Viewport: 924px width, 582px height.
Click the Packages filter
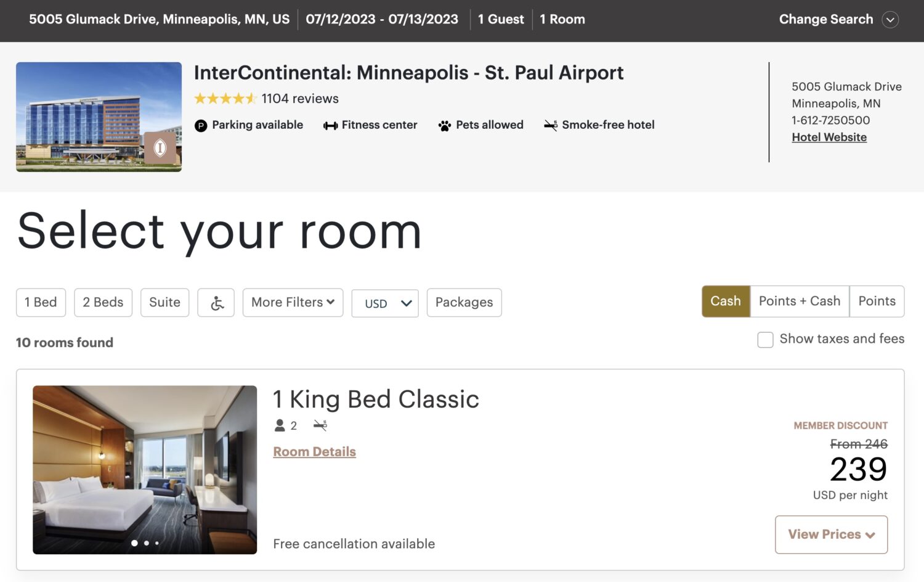(x=464, y=302)
